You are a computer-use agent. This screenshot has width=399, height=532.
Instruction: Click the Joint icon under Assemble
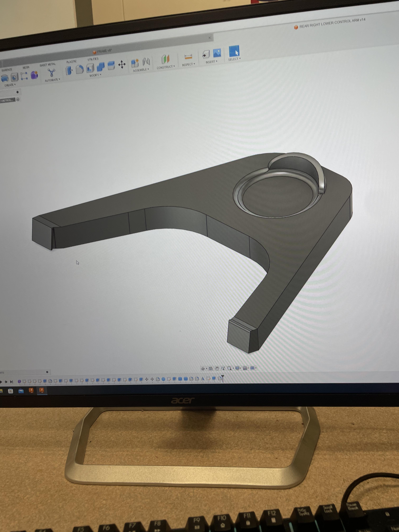(146, 62)
